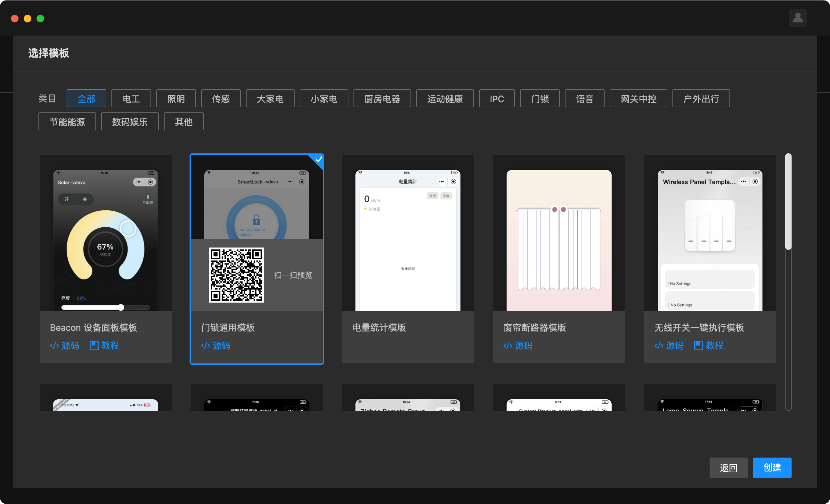Select the 小家电 category filter

324,99
